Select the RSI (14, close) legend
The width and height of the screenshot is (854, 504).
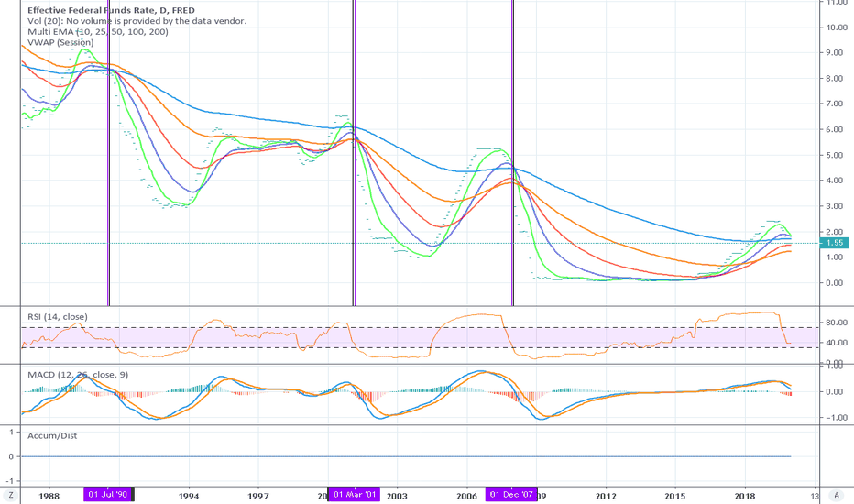click(57, 316)
